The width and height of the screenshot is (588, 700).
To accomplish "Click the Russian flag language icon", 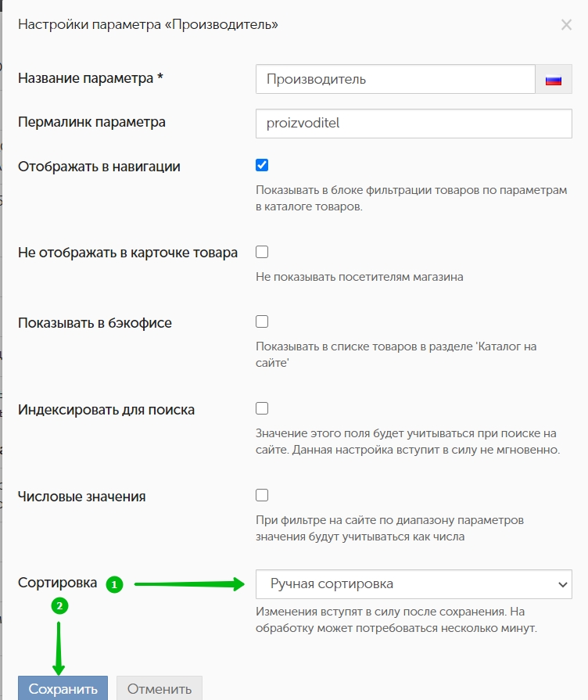I will [x=553, y=80].
